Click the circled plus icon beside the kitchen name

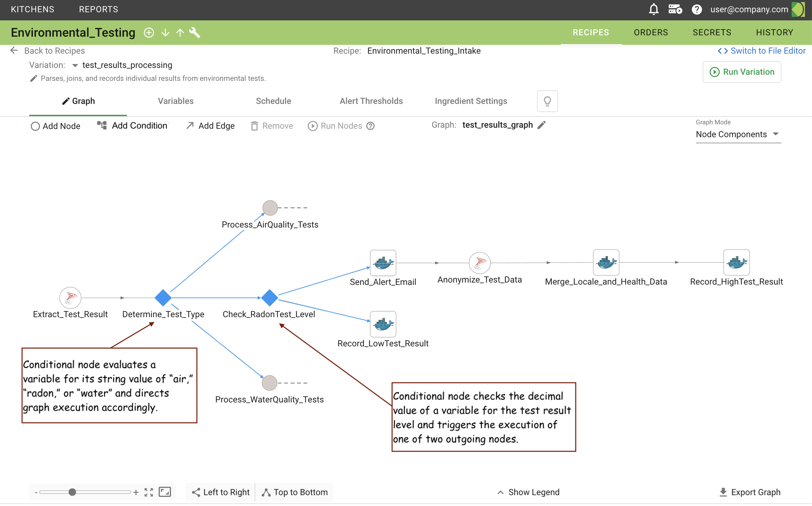(149, 33)
